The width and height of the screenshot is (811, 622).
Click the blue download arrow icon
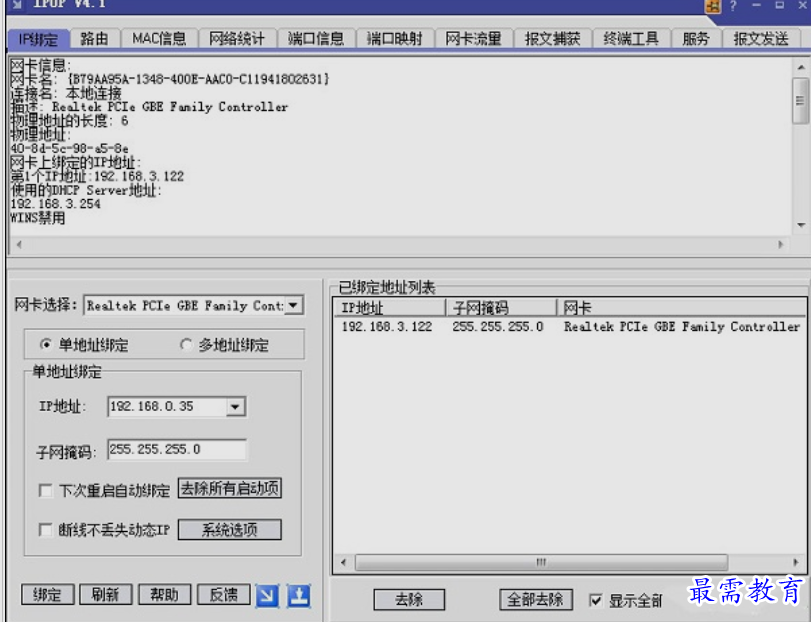click(299, 596)
